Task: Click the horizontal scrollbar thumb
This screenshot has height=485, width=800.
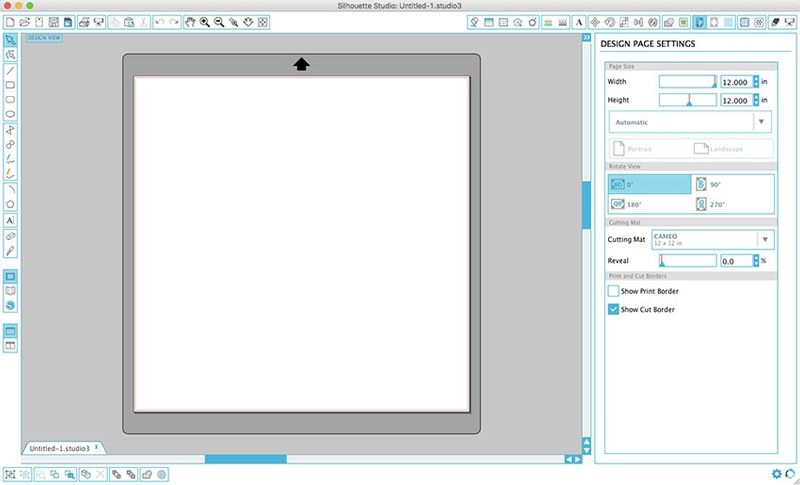Action: [245, 459]
